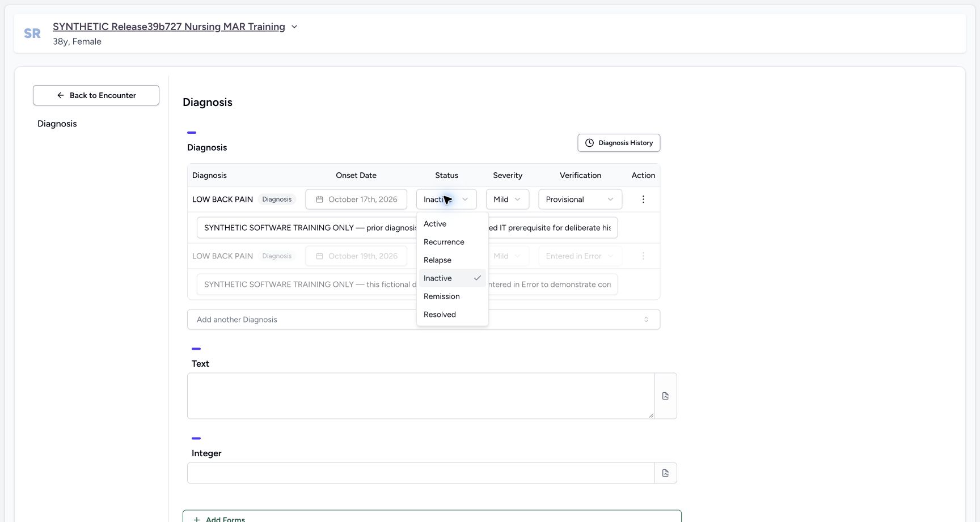Screen dimensions: 980x522
Task: Expand the patient name chevron dropdown
Action: (294, 27)
